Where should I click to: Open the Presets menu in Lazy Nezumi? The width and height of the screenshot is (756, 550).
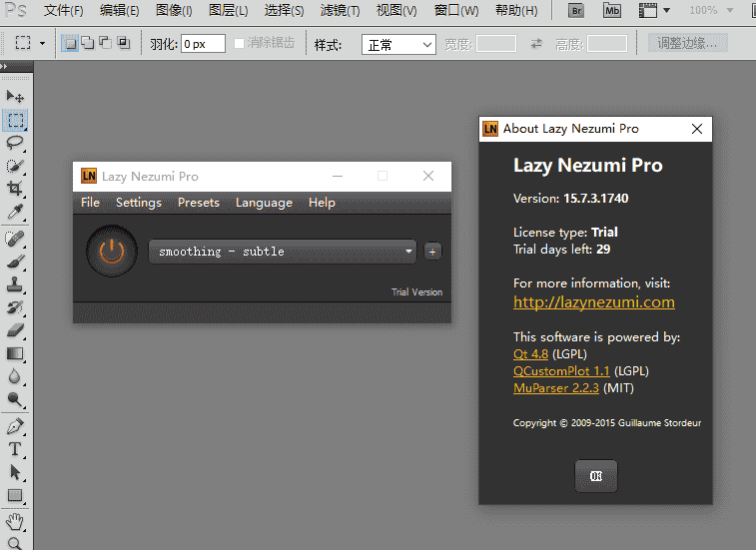point(198,203)
